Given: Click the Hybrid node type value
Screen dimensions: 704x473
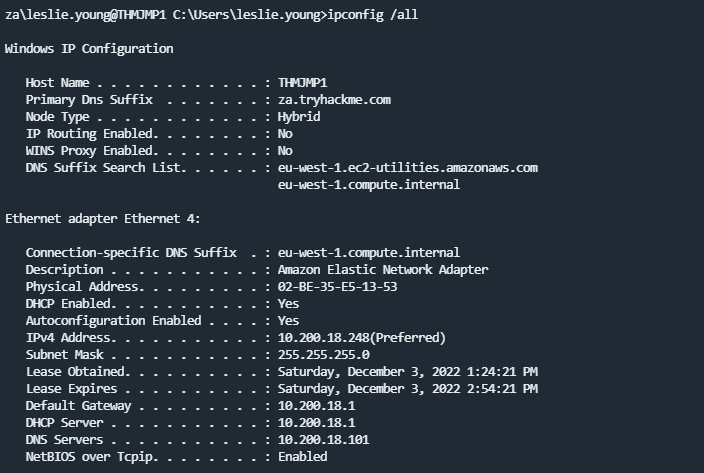Looking at the screenshot, I should [301, 117].
